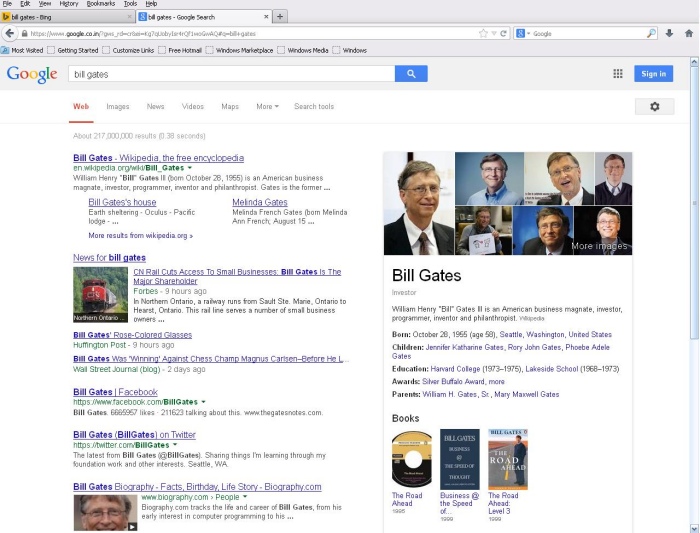Open the search settings gear icon
The image size is (700, 533).
[x=654, y=107]
